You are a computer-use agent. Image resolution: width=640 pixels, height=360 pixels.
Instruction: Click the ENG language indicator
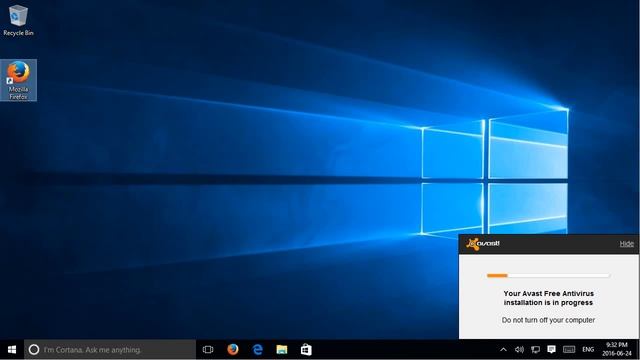(588, 350)
